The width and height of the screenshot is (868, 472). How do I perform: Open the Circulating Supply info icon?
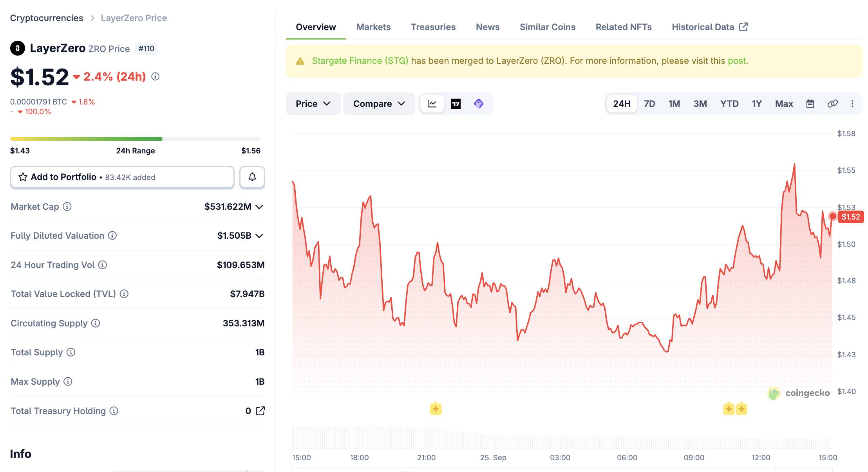[96, 323]
